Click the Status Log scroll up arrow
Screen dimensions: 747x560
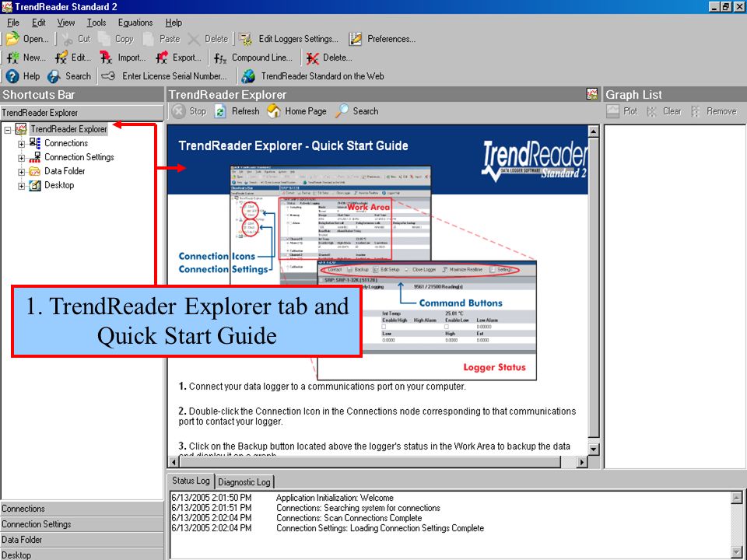pos(737,498)
